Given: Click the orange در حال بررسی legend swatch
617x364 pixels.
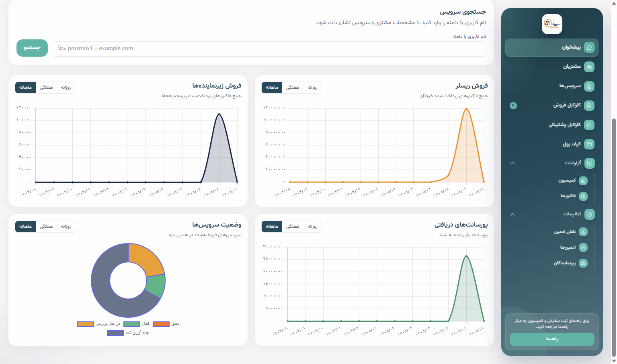Looking at the screenshot, I should [85, 324].
